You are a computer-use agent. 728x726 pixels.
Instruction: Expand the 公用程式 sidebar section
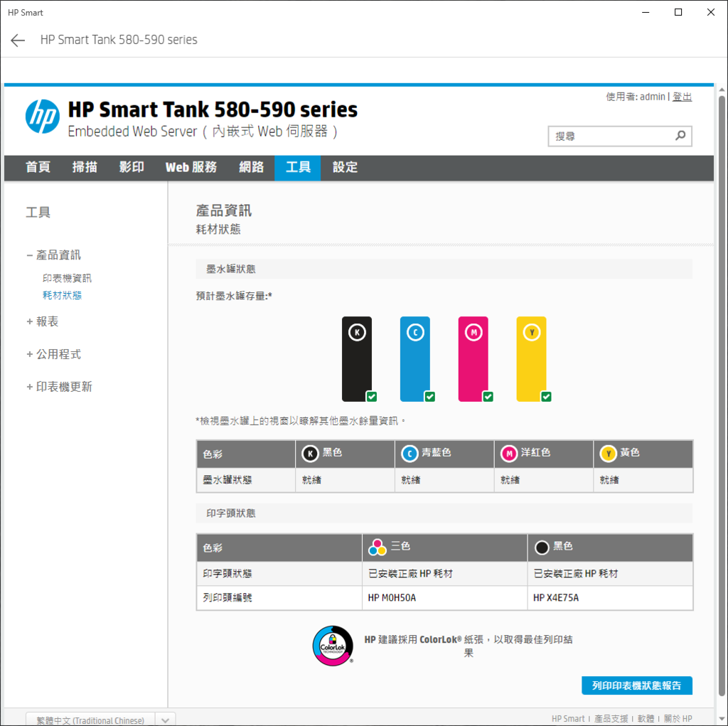[30, 354]
